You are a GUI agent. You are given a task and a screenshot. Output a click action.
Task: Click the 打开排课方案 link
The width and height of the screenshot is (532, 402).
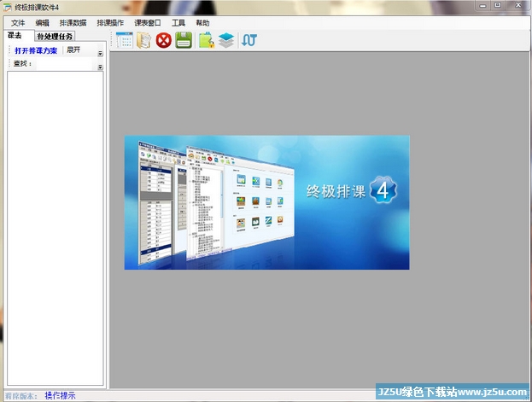point(36,50)
